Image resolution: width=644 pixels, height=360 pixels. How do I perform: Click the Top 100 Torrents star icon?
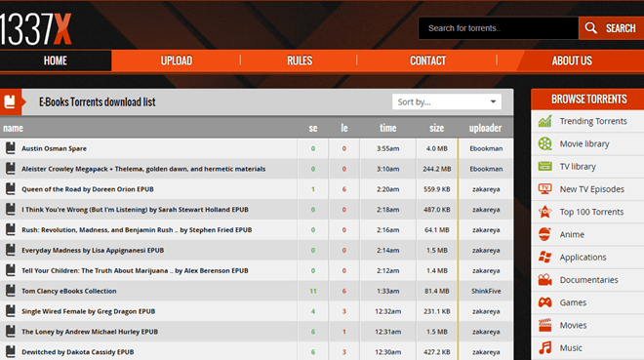[545, 212]
